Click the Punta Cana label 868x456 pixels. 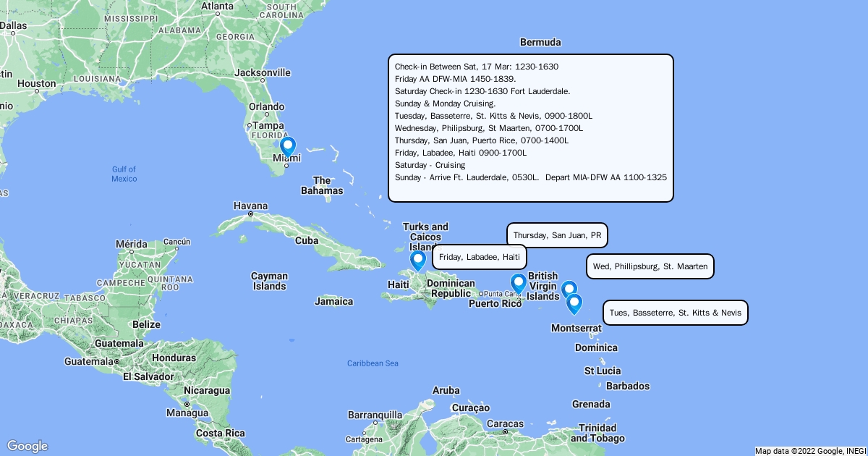pos(502,293)
